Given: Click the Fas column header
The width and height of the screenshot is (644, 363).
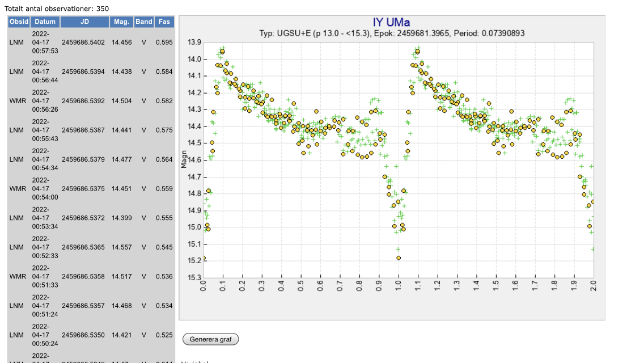Looking at the screenshot, I should [164, 22].
